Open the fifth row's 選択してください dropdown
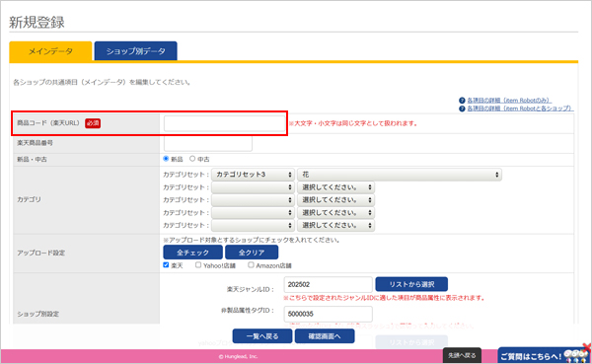The width and height of the screenshot is (592, 364). (x=335, y=226)
